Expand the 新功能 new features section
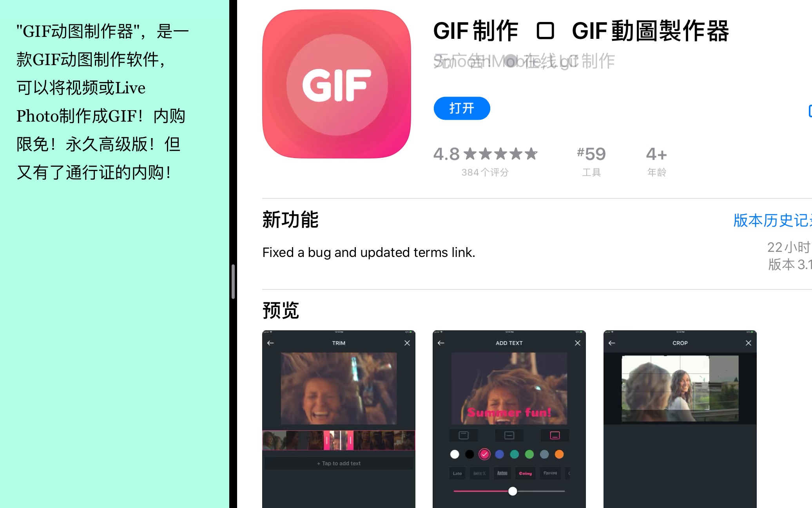Image resolution: width=812 pixels, height=508 pixels. pos(772,220)
